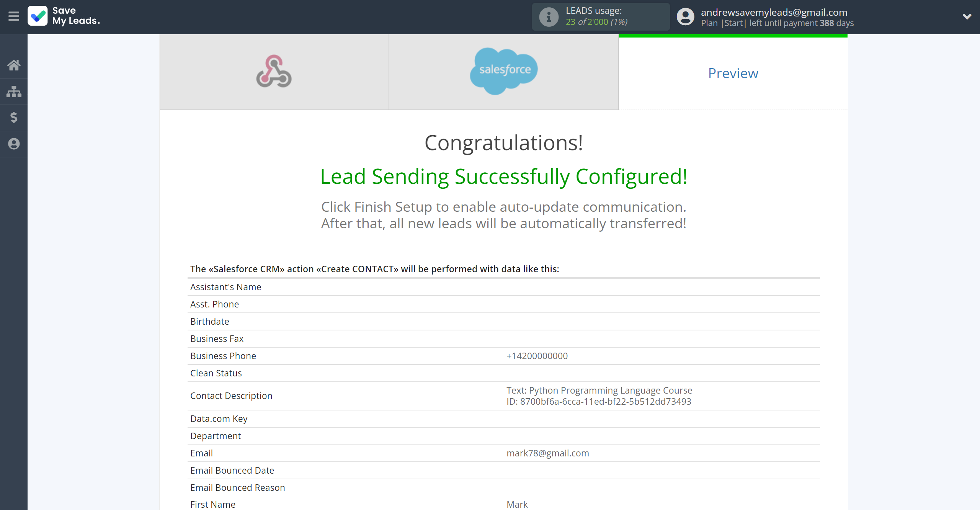Select the Preview tab
This screenshot has height=510, width=980.
[x=733, y=73]
